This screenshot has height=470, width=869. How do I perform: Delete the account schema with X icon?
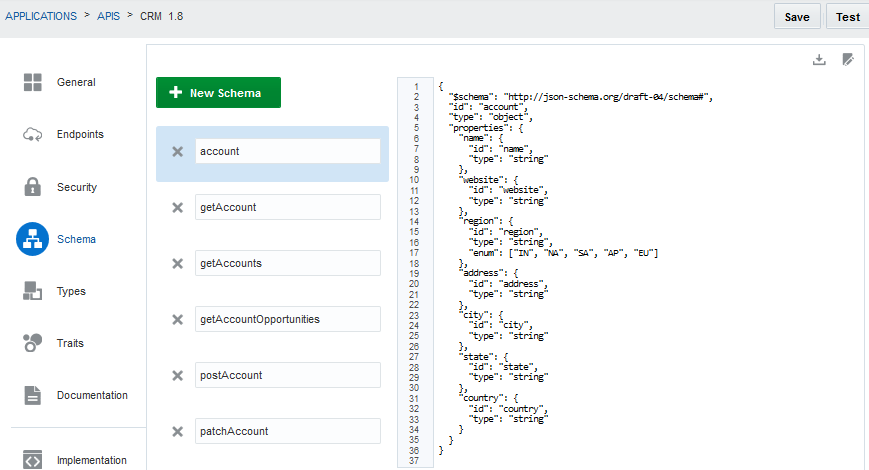coord(177,151)
